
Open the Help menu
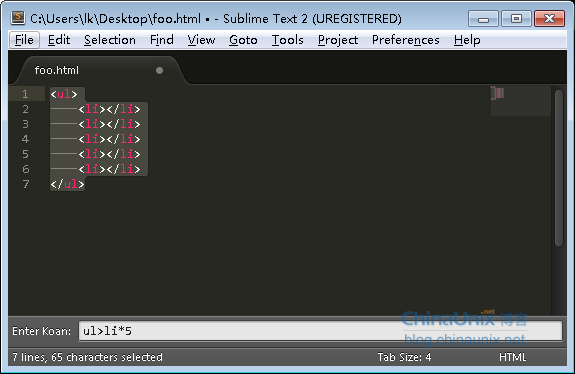pyautogui.click(x=467, y=40)
